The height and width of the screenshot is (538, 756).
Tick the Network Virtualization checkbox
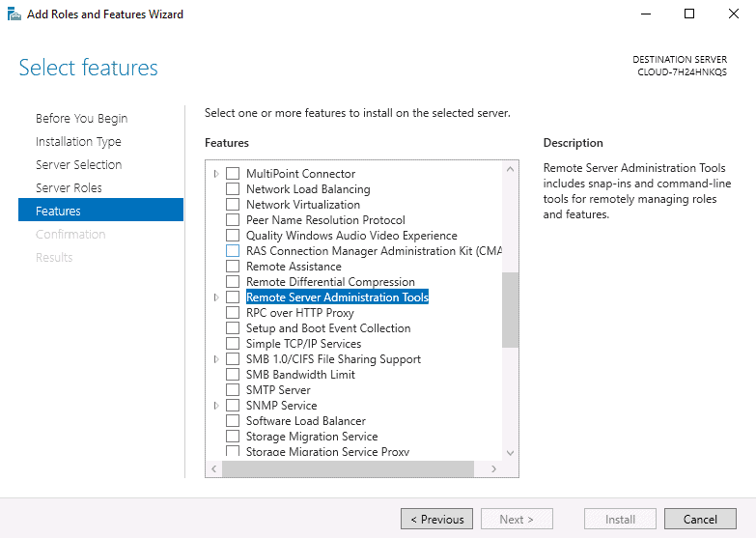pyautogui.click(x=233, y=204)
